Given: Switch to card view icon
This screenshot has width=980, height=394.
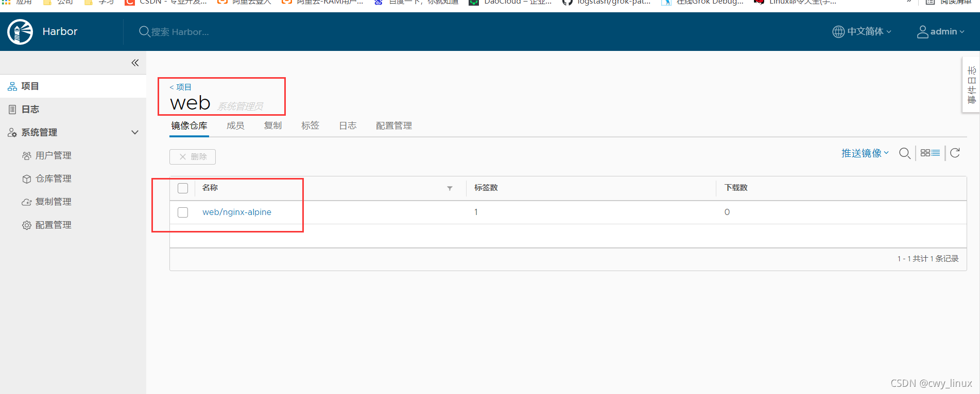Looking at the screenshot, I should 925,153.
